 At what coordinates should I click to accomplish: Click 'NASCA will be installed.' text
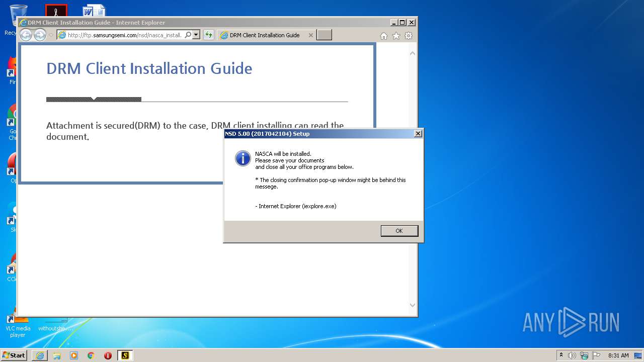[283, 154]
